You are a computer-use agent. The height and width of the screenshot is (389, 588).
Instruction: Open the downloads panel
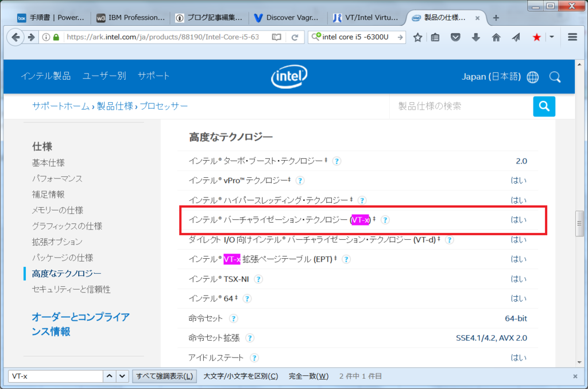[475, 37]
